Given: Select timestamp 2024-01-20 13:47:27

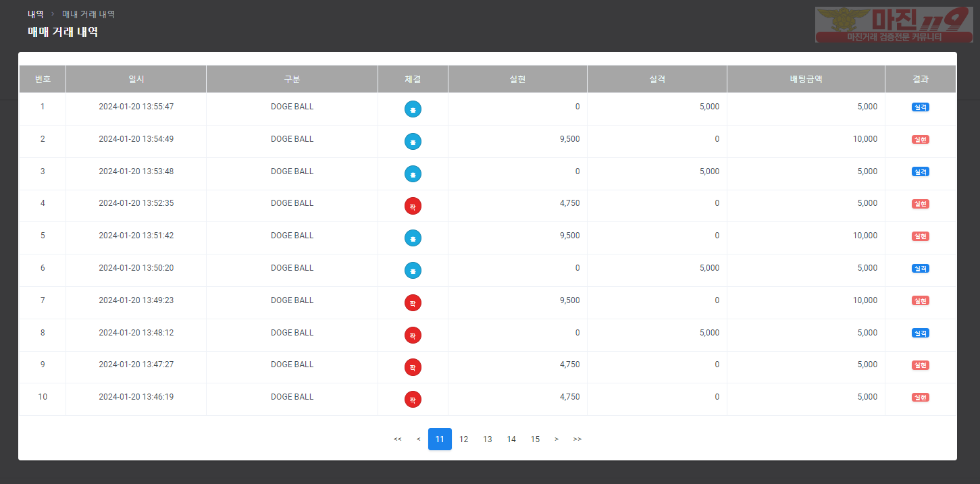Looking at the screenshot, I should [x=136, y=365].
